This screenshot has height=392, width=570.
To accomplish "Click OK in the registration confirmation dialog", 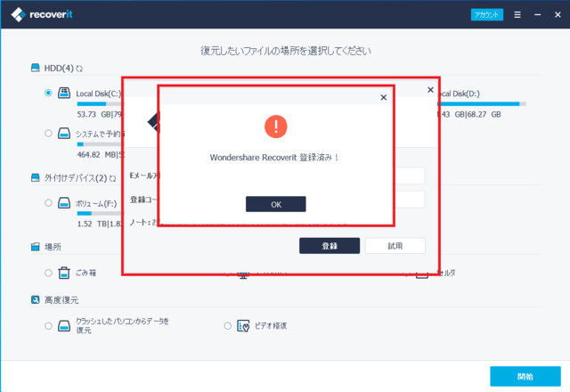I will click(x=275, y=204).
